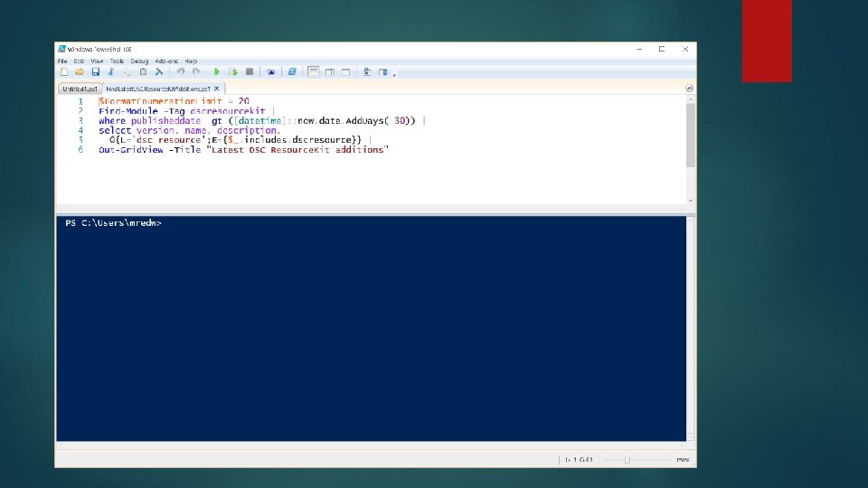Redo the last edit

pyautogui.click(x=196, y=72)
